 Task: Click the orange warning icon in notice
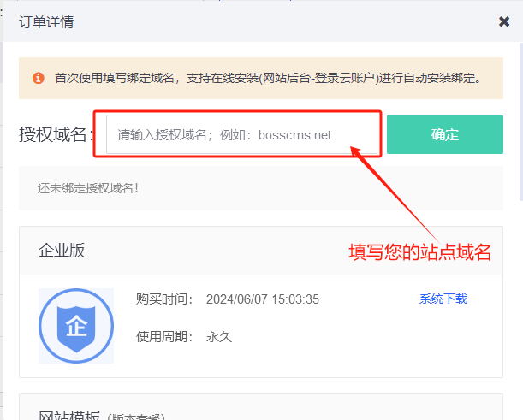coord(39,78)
